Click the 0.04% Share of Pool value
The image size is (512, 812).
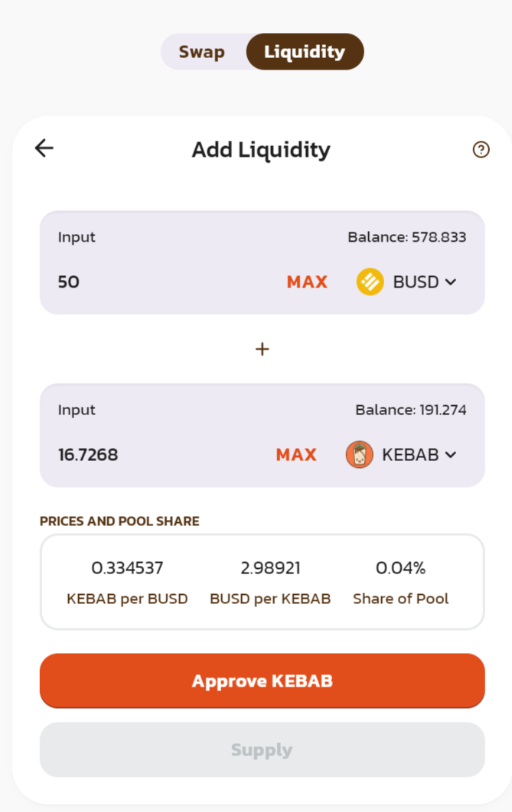(400, 568)
